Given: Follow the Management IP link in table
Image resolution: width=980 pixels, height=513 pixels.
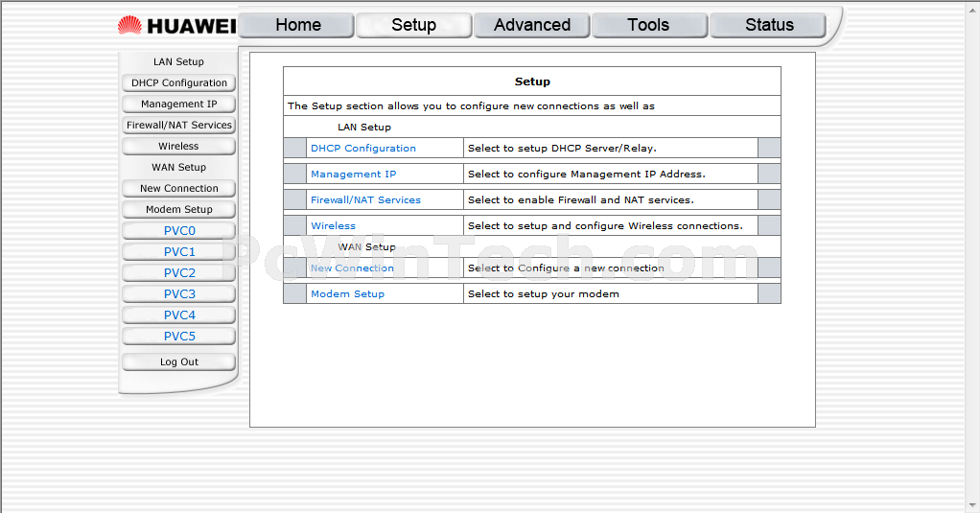Looking at the screenshot, I should (353, 175).
